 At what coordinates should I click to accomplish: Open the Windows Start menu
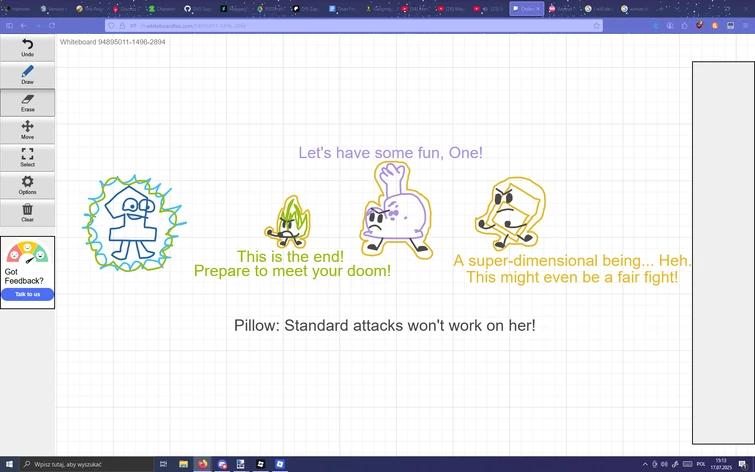click(9, 464)
